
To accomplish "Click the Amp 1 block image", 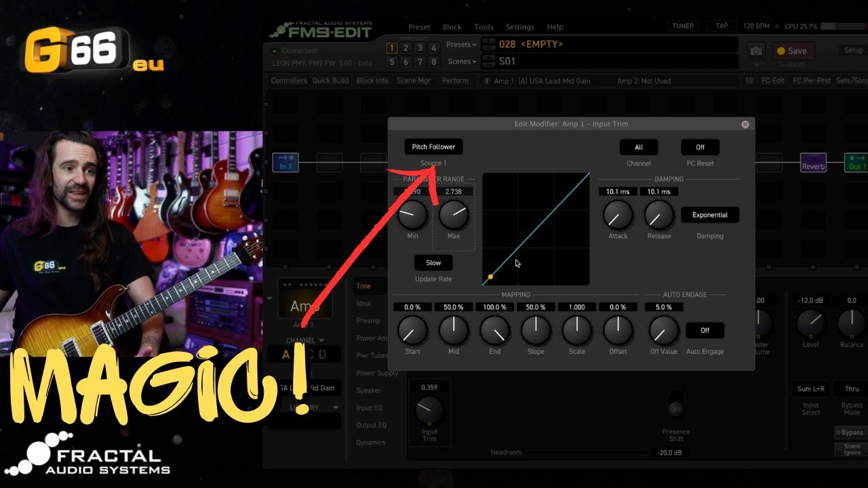I will [305, 300].
